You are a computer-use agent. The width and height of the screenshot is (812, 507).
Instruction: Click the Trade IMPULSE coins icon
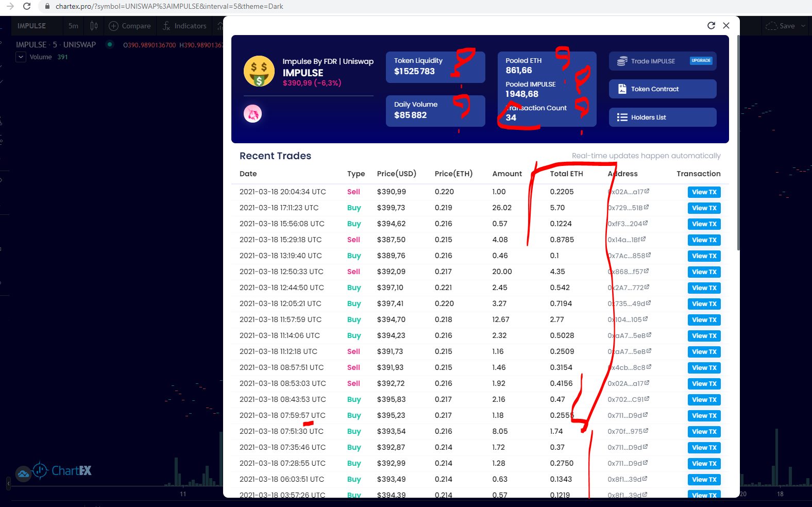pos(622,61)
